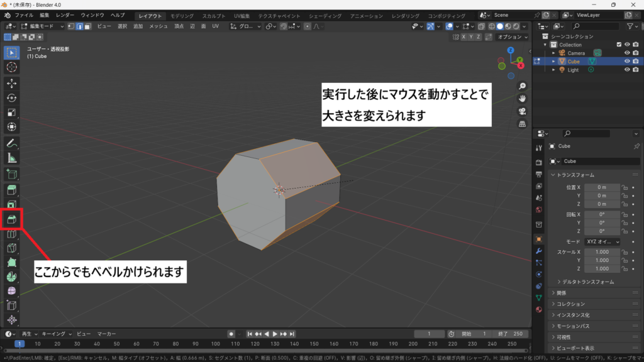Viewport: 644px width, 362px height.
Task: Hide the Light object with eye icon
Action: [x=626, y=70]
